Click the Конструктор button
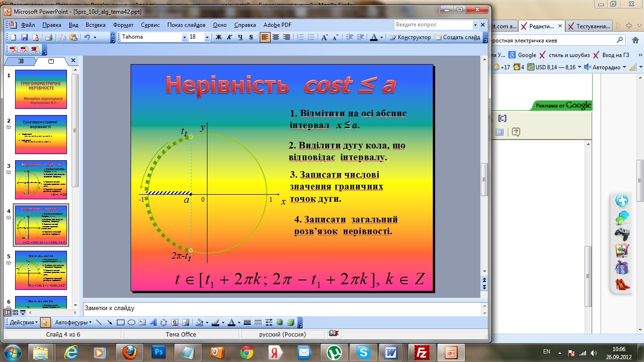Viewport: 644px width, 362px height. pos(410,37)
